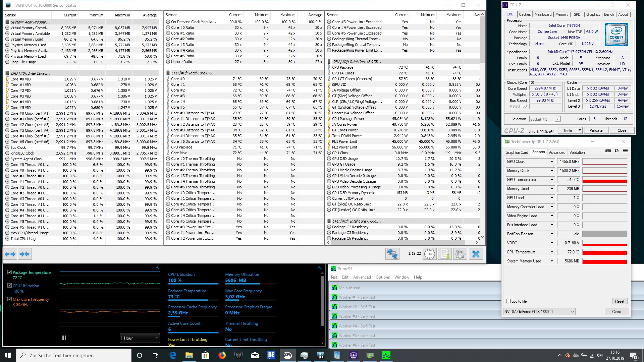Open Advanced tab in GPU-Z
This screenshot has width=644, height=362.
(557, 153)
